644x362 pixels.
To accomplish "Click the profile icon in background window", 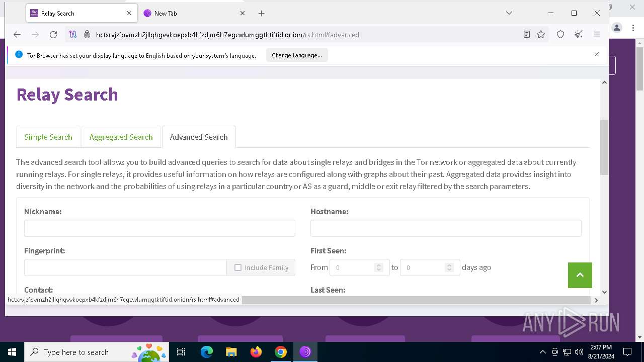I will 617,28.
